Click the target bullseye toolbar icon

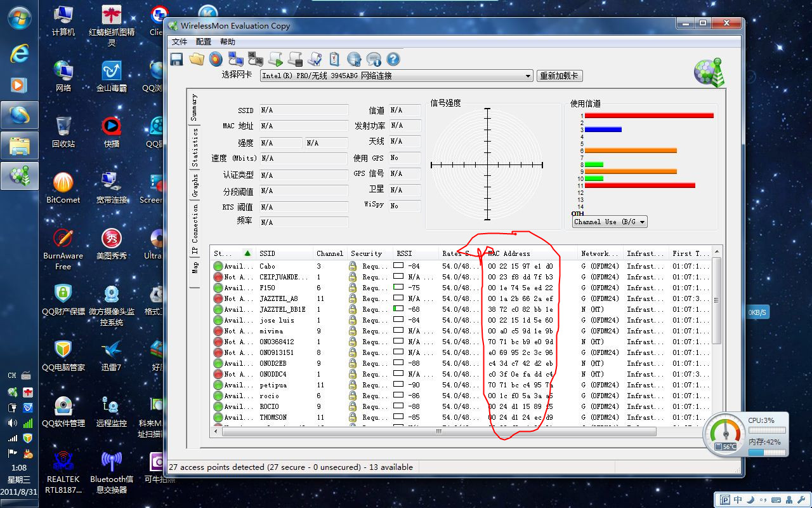click(216, 59)
